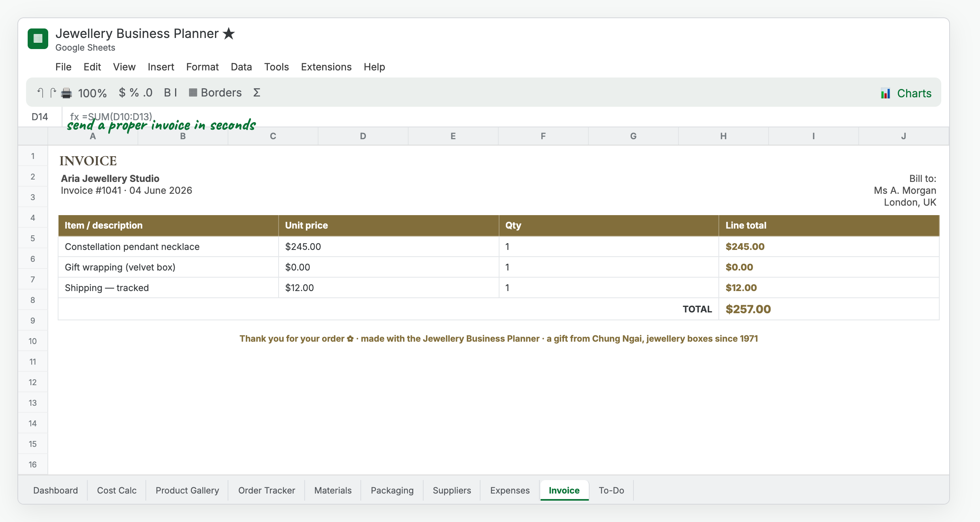
Task: Apply percent format with the % button
Action: click(134, 93)
